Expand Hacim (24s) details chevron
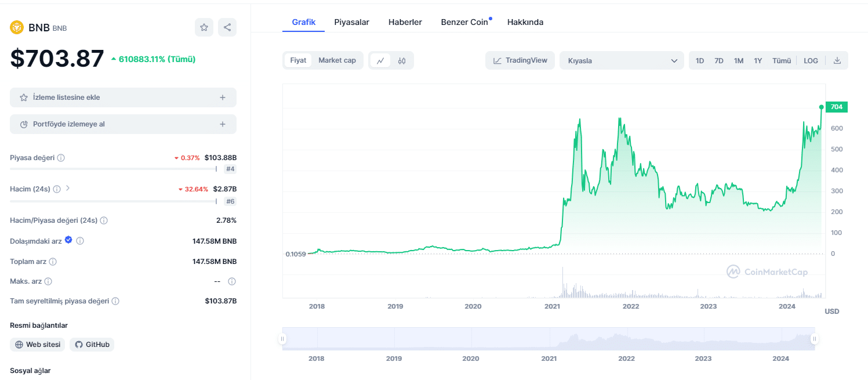Screen dimensions: 868x380 [67, 188]
